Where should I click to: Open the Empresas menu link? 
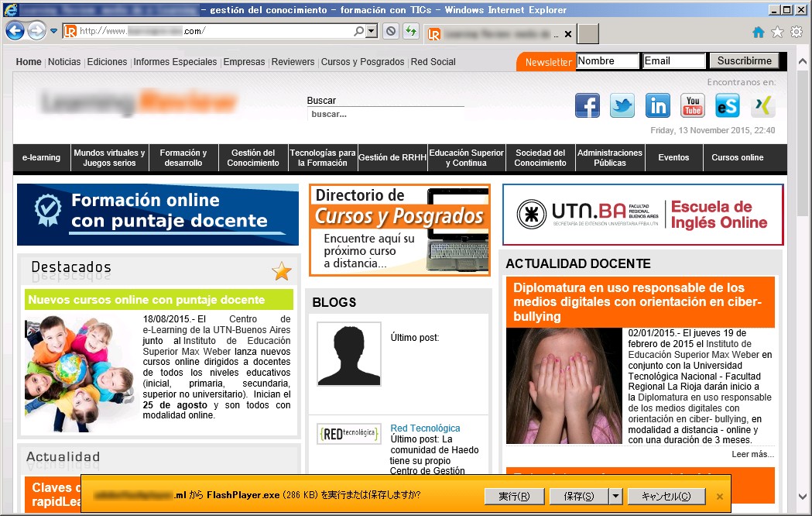[x=244, y=62]
